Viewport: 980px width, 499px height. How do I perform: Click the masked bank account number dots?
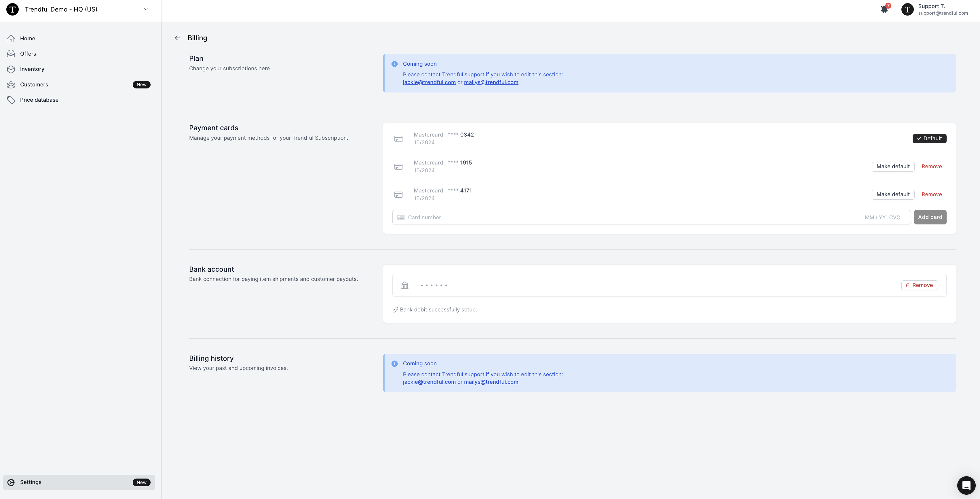click(x=434, y=286)
